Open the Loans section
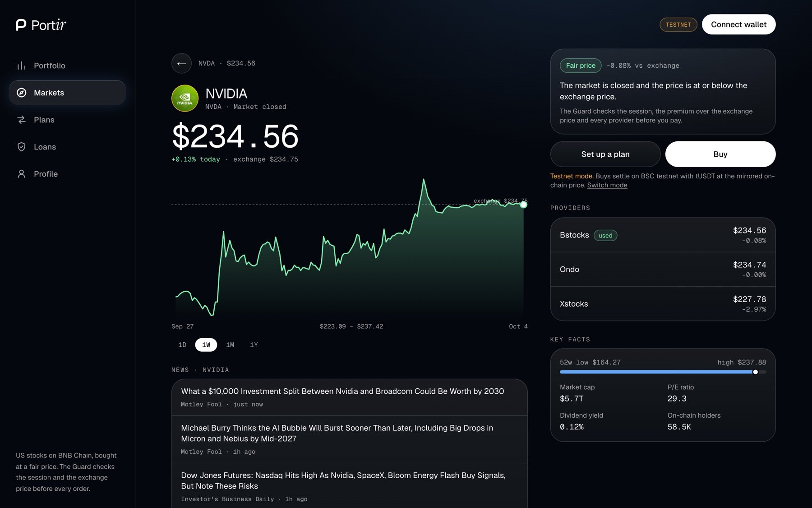 pyautogui.click(x=67, y=147)
